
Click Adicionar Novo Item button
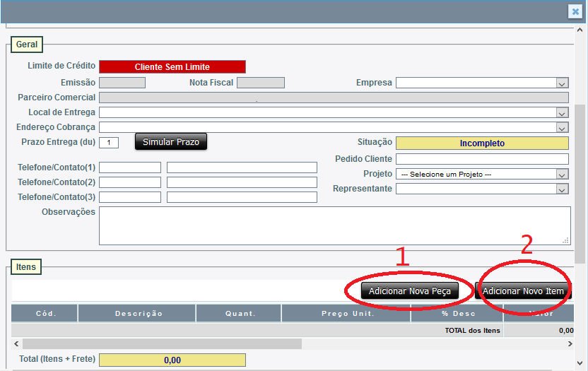[523, 290]
